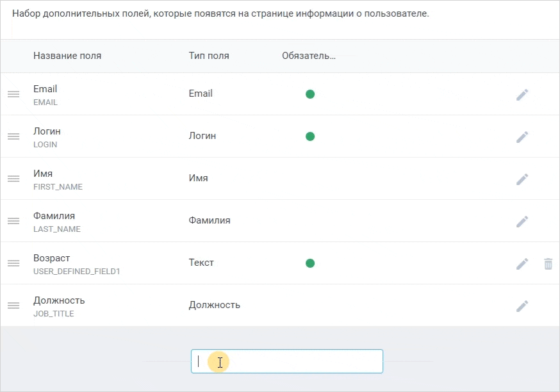Grab the drag handle of Email row
The image size is (560, 392).
coord(13,94)
